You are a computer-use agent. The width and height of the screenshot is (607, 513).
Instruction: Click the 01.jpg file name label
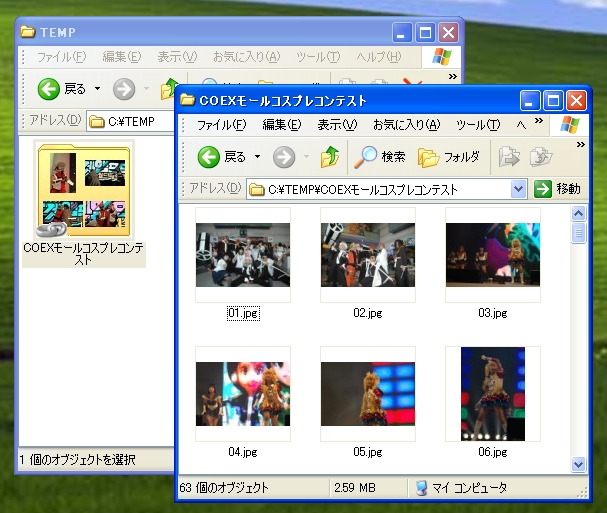[243, 313]
